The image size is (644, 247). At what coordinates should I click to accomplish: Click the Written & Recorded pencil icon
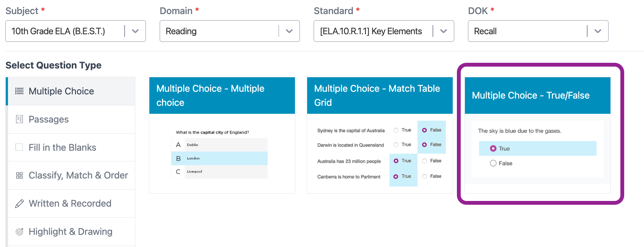pos(19,204)
